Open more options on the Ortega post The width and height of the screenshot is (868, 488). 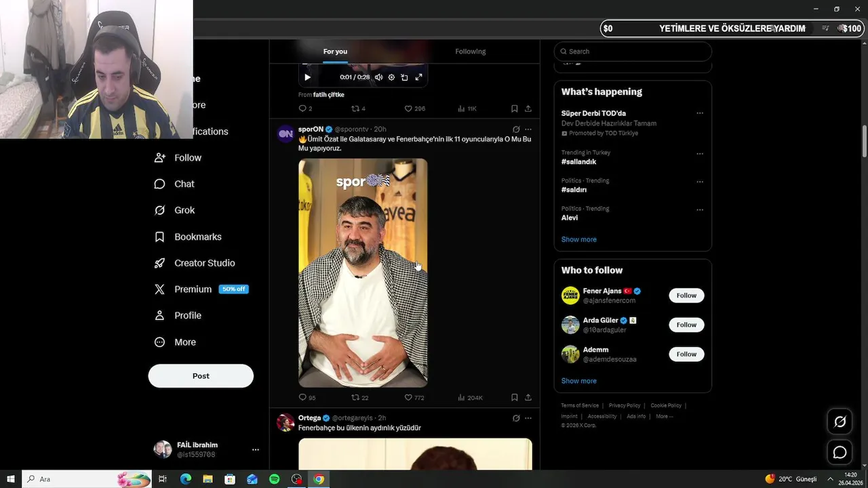pos(528,418)
